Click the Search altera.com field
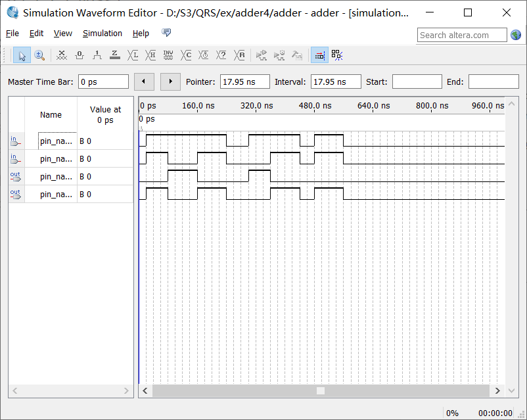 (462, 35)
